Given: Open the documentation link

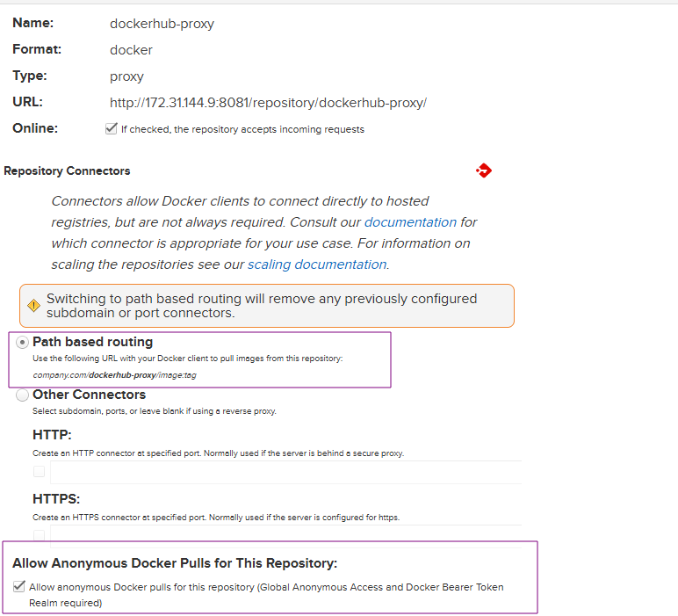Looking at the screenshot, I should click(410, 222).
